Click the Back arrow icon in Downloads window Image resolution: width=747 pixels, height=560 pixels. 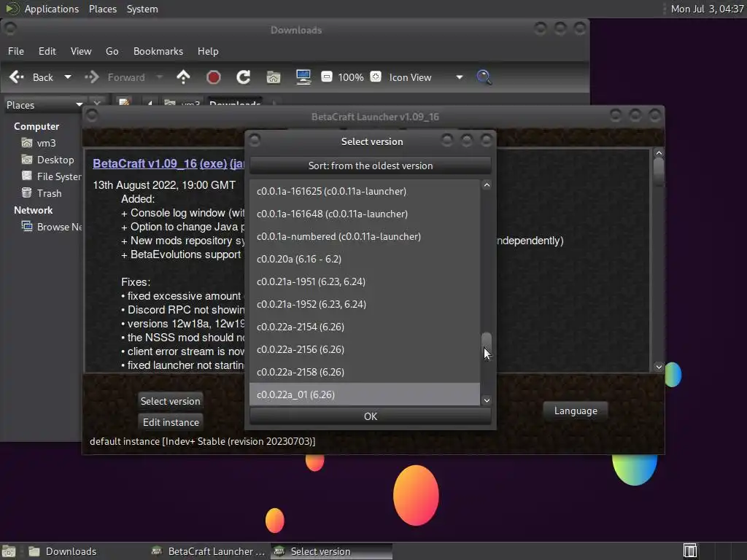pos(17,77)
